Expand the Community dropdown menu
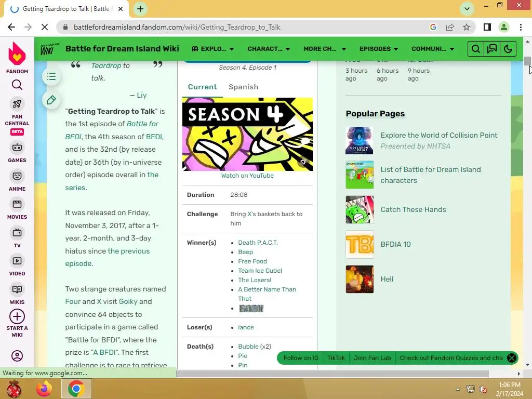Screen dimensions: 532x399 433,49
